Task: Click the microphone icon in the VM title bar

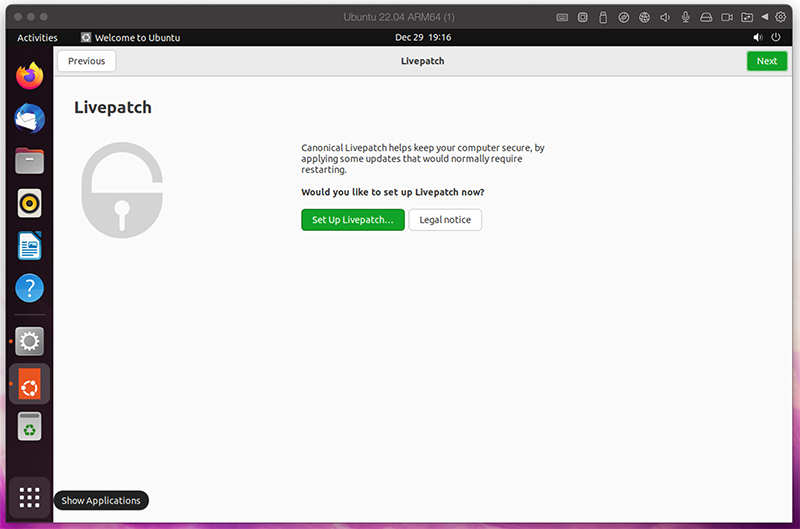Action: pyautogui.click(x=686, y=17)
